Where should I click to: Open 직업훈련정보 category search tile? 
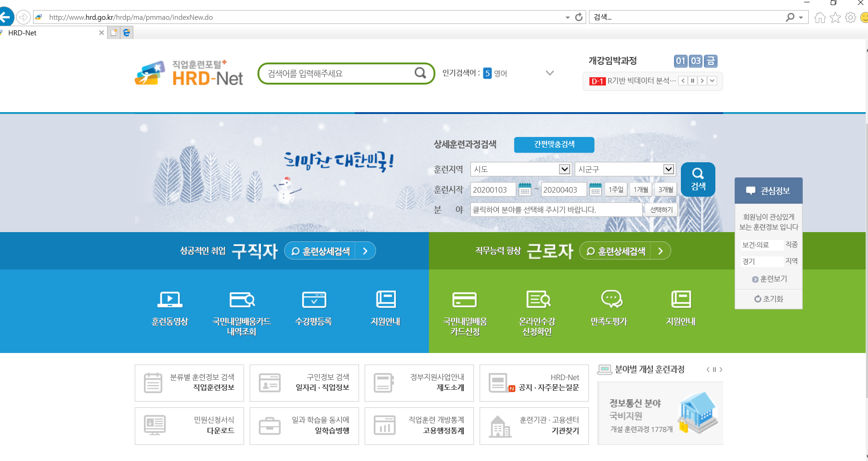[x=189, y=382]
